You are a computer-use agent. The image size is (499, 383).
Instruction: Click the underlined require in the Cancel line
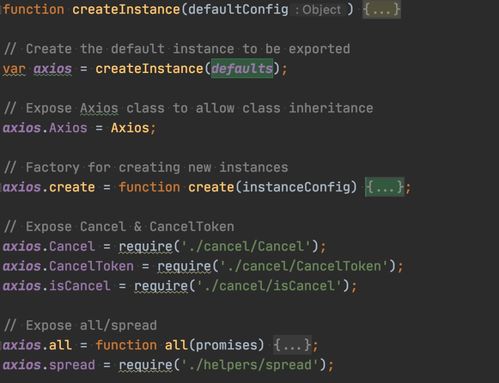click(x=145, y=247)
